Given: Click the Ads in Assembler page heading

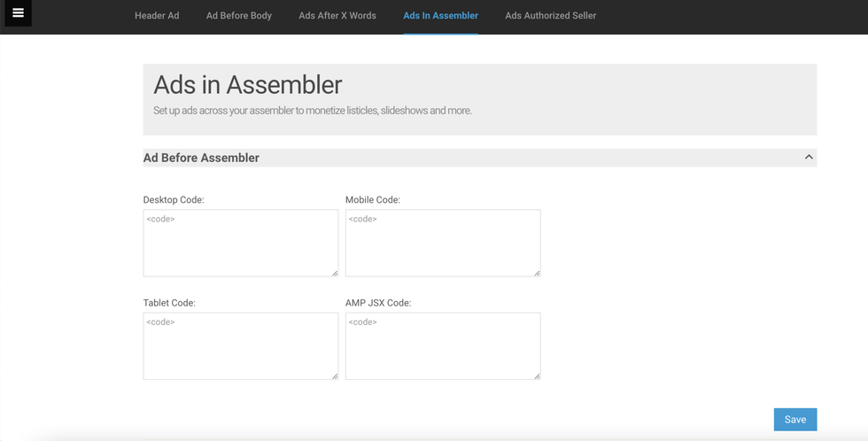Looking at the screenshot, I should point(247,85).
